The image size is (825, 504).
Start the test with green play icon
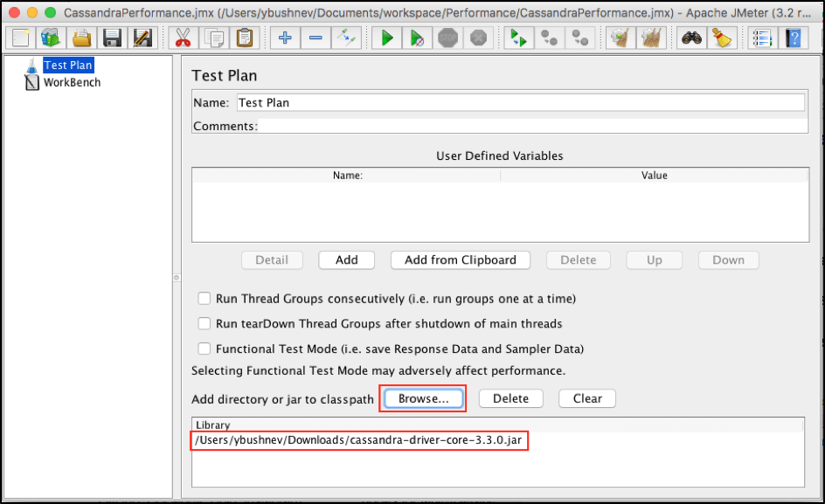385,38
